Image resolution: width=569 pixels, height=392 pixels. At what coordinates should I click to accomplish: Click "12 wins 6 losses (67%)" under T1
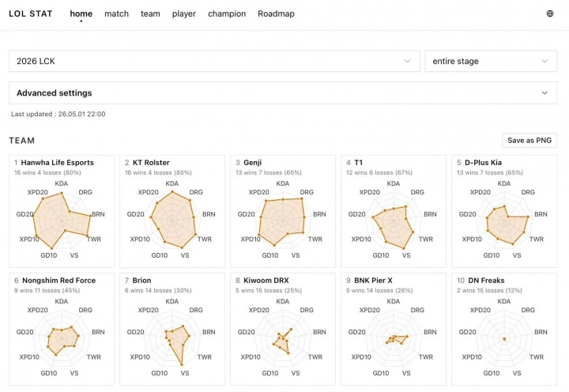pyautogui.click(x=379, y=172)
